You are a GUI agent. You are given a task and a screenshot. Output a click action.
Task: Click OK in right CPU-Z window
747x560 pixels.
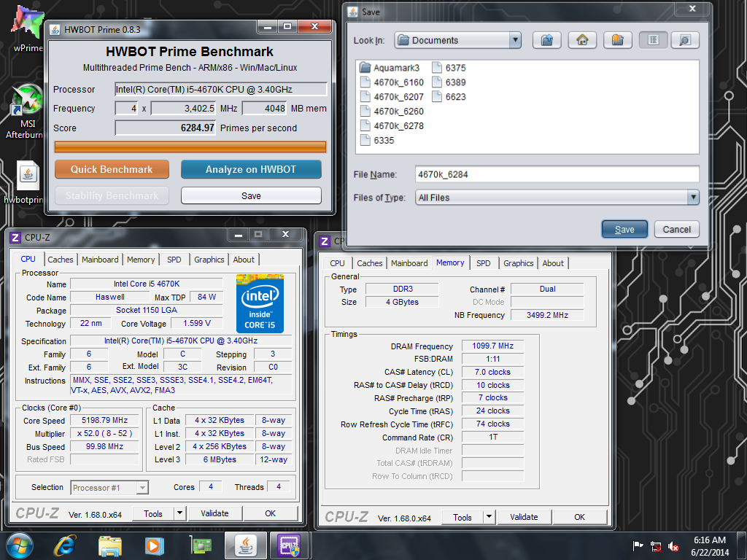[x=579, y=517]
